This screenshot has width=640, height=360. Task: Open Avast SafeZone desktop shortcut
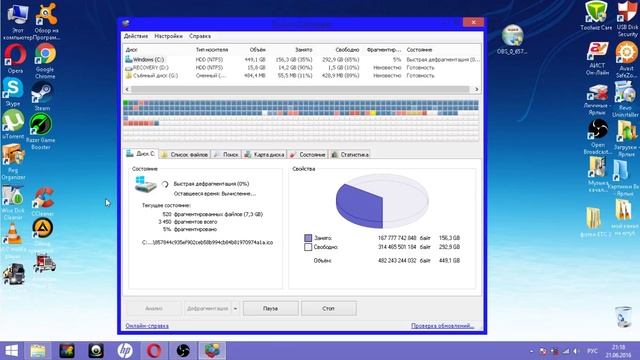pyautogui.click(x=626, y=60)
